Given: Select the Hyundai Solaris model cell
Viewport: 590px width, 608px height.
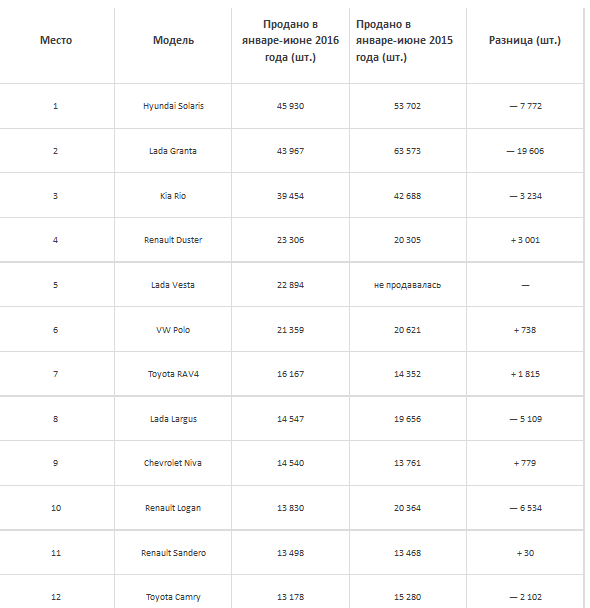Looking at the screenshot, I should coord(173,106).
